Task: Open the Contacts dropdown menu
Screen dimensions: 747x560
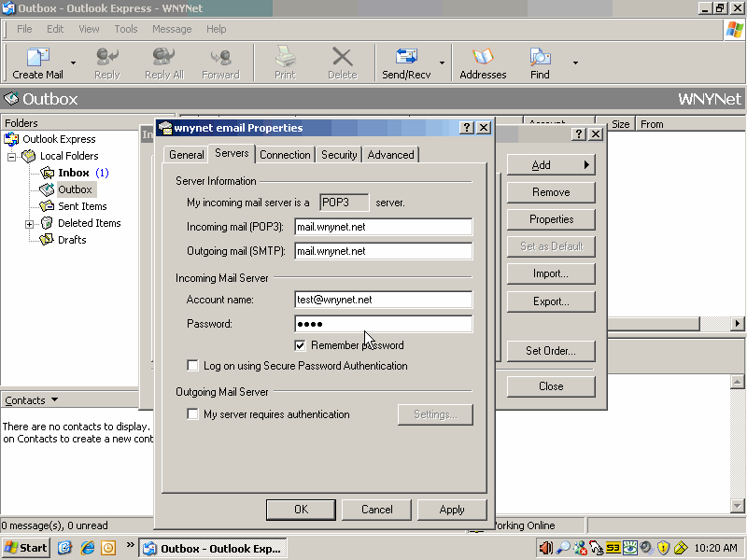Action: point(32,400)
